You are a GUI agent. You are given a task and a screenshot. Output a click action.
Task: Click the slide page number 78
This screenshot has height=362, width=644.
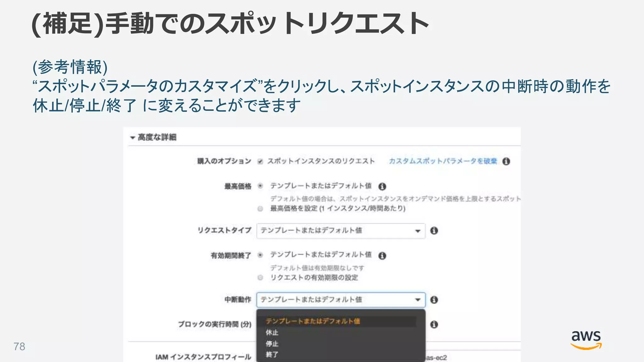pos(19,347)
